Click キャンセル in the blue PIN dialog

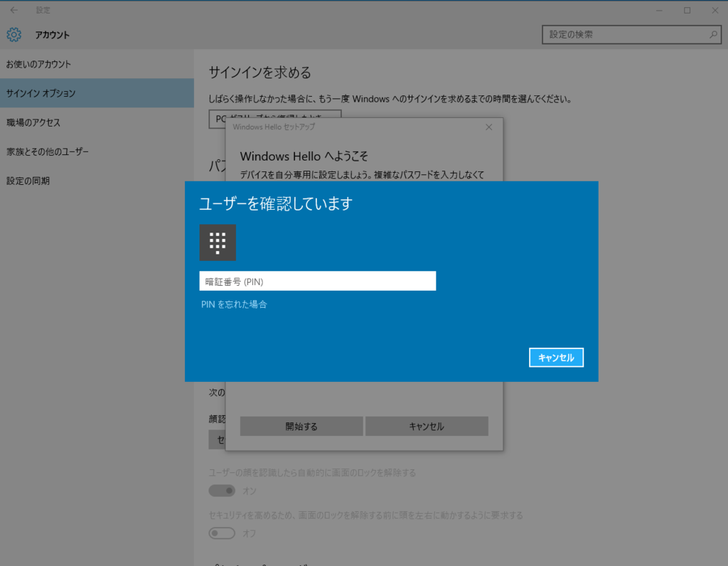(556, 358)
